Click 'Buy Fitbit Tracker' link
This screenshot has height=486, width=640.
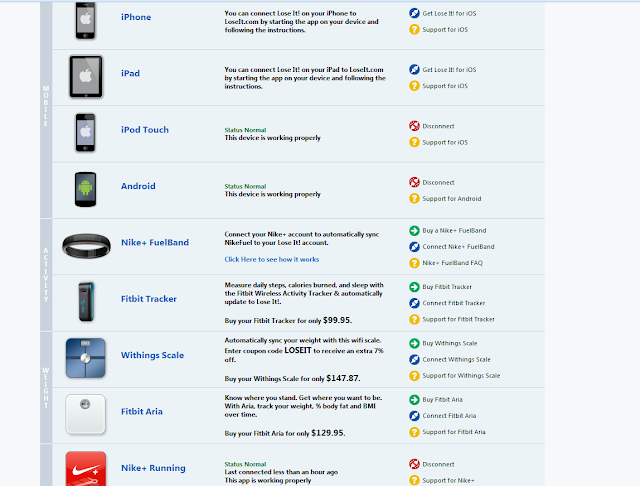(447, 287)
